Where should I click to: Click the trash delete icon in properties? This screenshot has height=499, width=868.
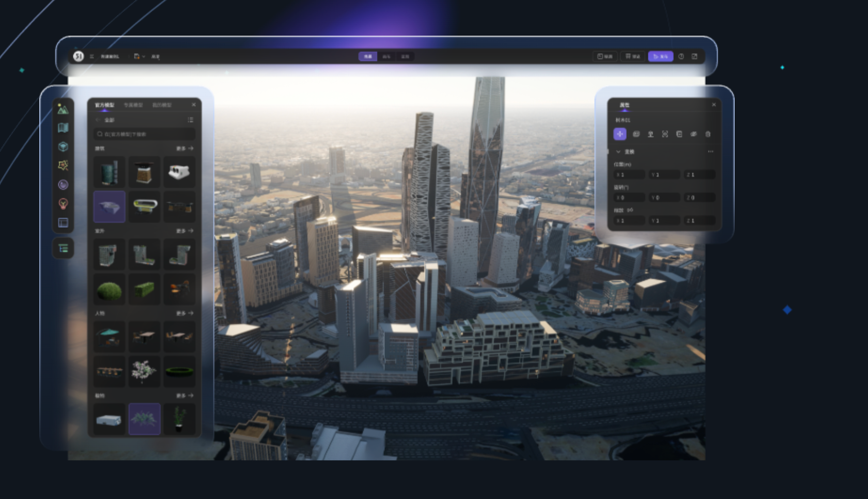click(708, 134)
